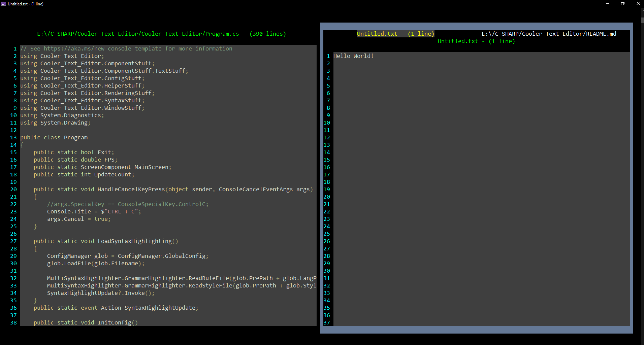Switch to the highlighted Untitled.txt tab
Screen dimensions: 644x345
395,34
